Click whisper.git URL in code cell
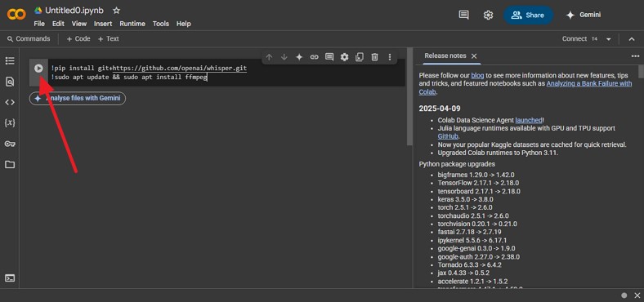644x302 pixels. click(180, 68)
